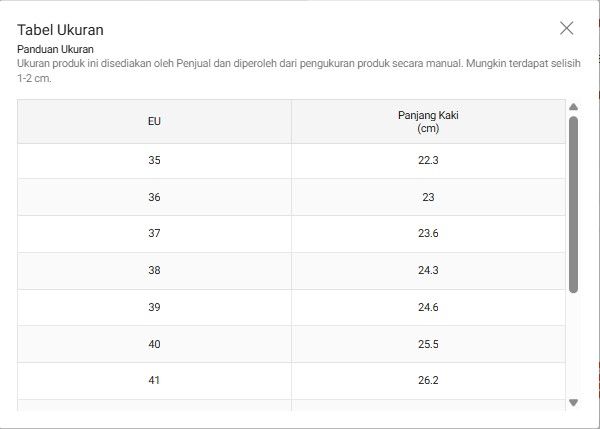
Task: Click the 24.6 foot length cell
Action: pos(428,307)
